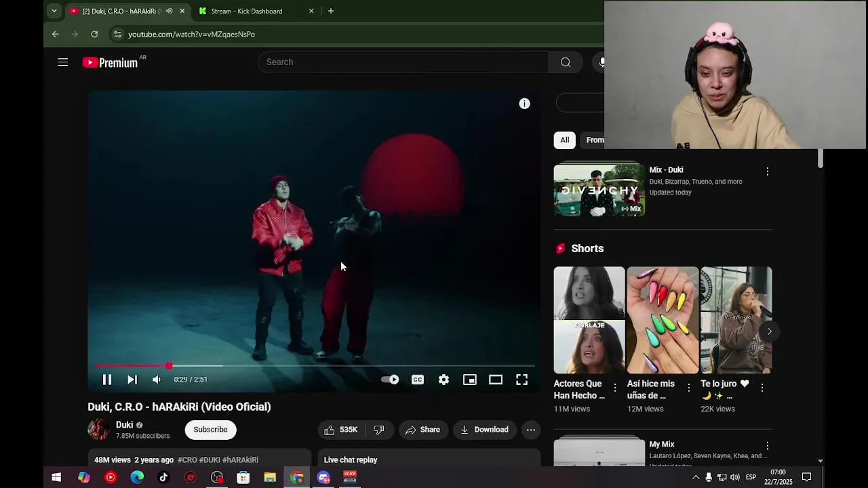The width and height of the screenshot is (868, 488).
Task: Click the red progress bar scrubber
Action: click(169, 366)
